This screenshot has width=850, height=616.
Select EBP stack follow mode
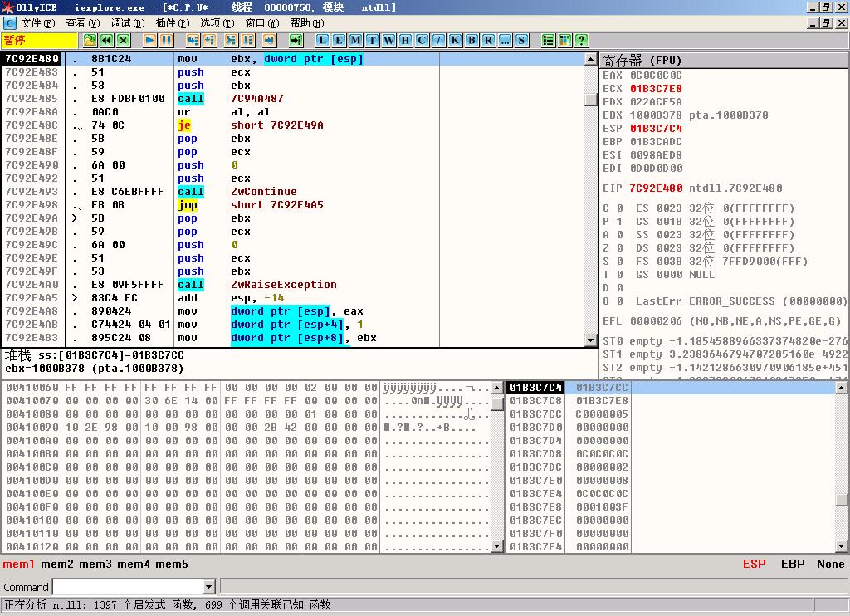tap(793, 564)
